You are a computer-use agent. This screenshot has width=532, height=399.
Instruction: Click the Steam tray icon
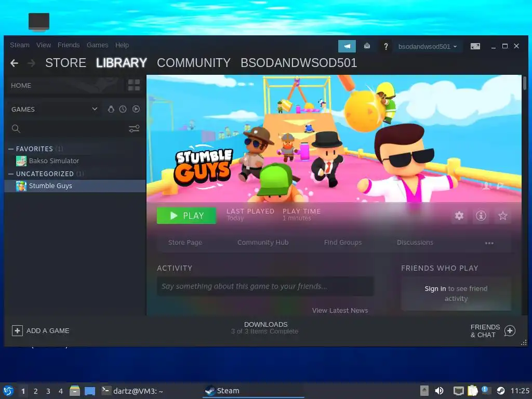(501, 391)
